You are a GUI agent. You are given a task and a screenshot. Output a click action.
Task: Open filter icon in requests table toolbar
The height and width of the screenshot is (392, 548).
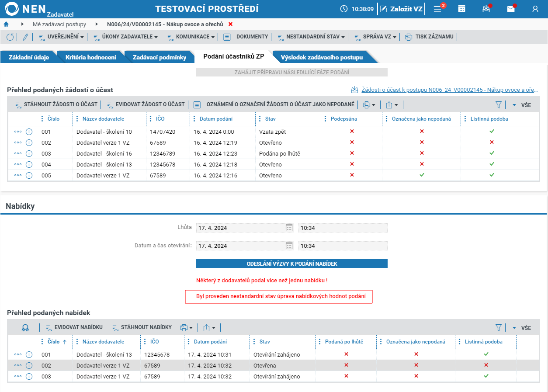point(498,105)
